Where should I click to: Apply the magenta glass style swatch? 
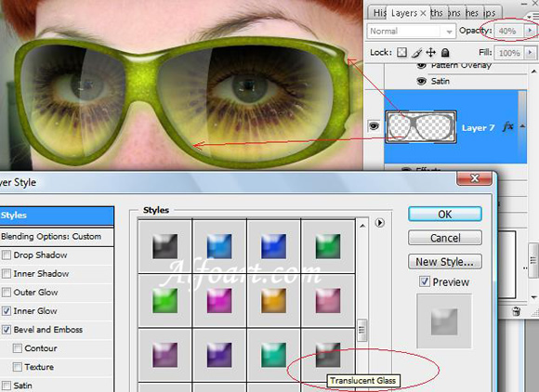point(219,301)
